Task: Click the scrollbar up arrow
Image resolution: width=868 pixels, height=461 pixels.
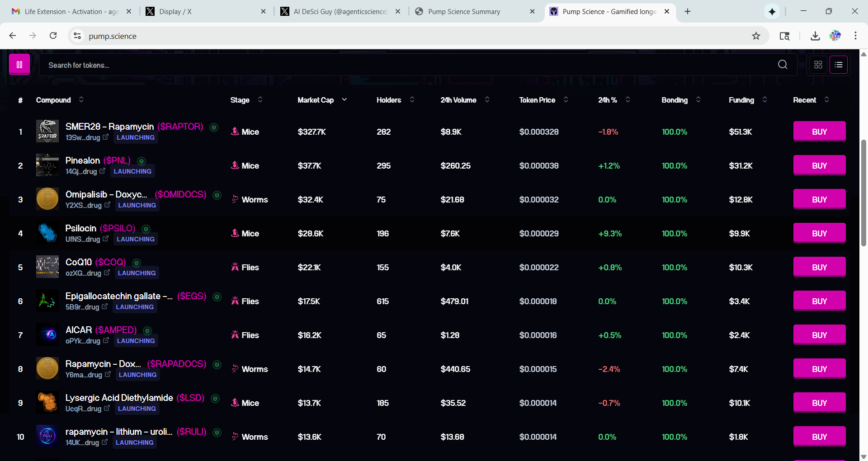Action: click(x=863, y=54)
